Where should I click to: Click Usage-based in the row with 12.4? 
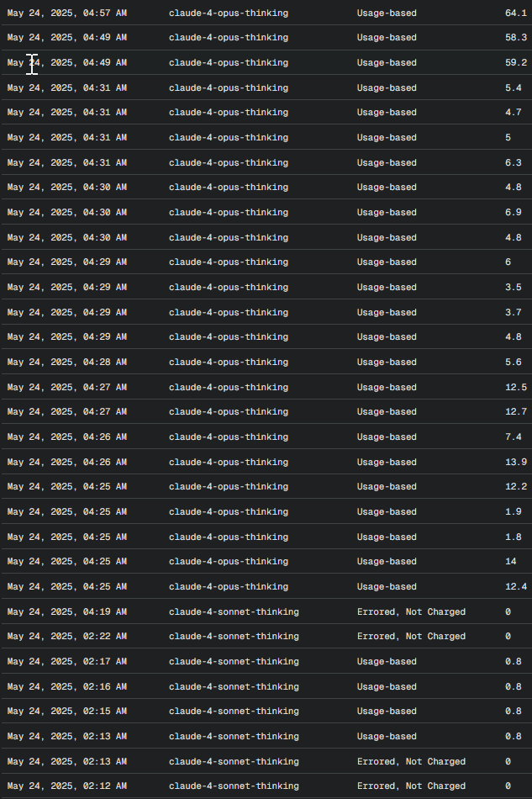pyautogui.click(x=387, y=586)
